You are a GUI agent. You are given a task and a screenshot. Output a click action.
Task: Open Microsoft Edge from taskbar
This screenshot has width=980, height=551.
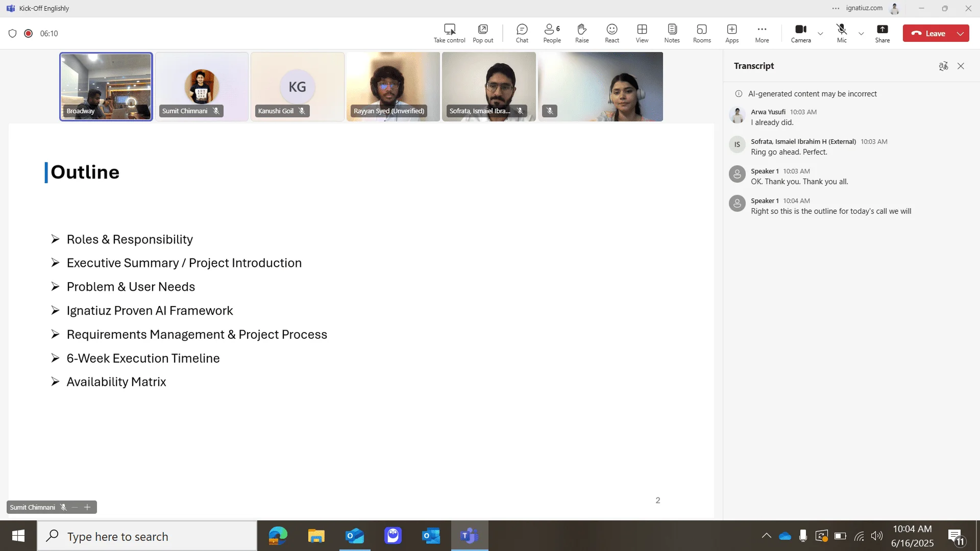(278, 536)
